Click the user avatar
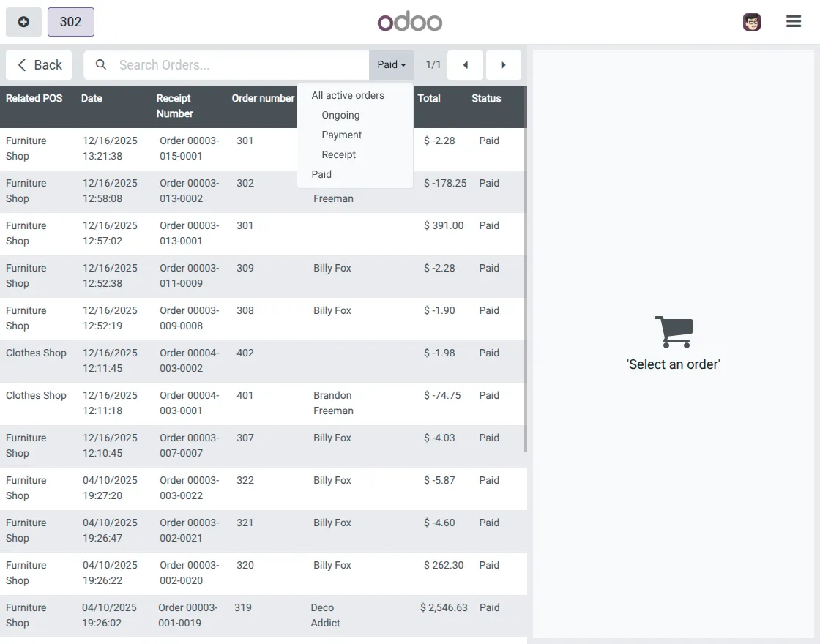The height and width of the screenshot is (644, 820). 751,21
